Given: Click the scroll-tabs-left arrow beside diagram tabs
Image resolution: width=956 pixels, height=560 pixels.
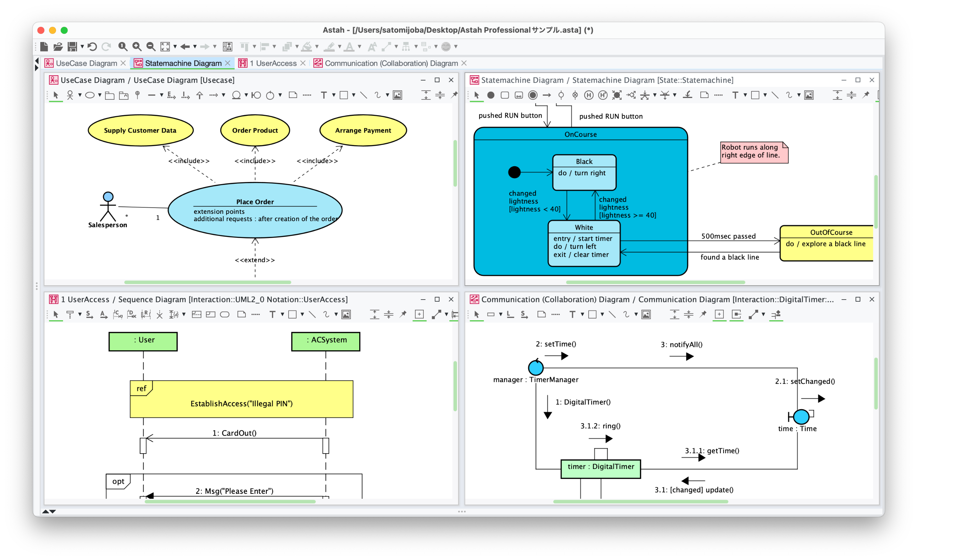Looking at the screenshot, I should coord(37,60).
